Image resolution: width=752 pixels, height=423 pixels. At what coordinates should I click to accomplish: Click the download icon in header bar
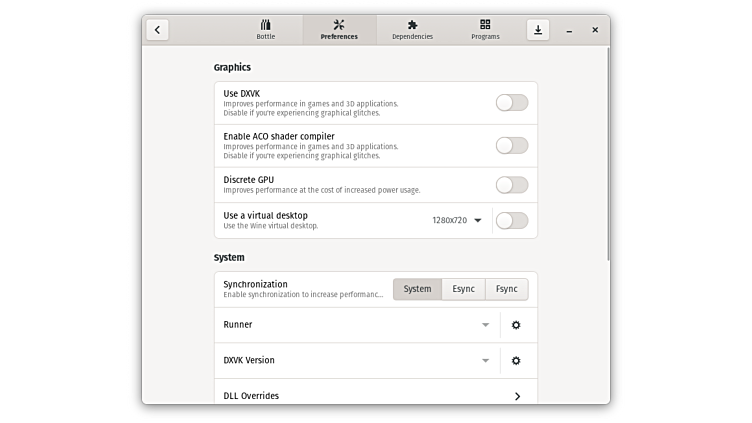(538, 30)
